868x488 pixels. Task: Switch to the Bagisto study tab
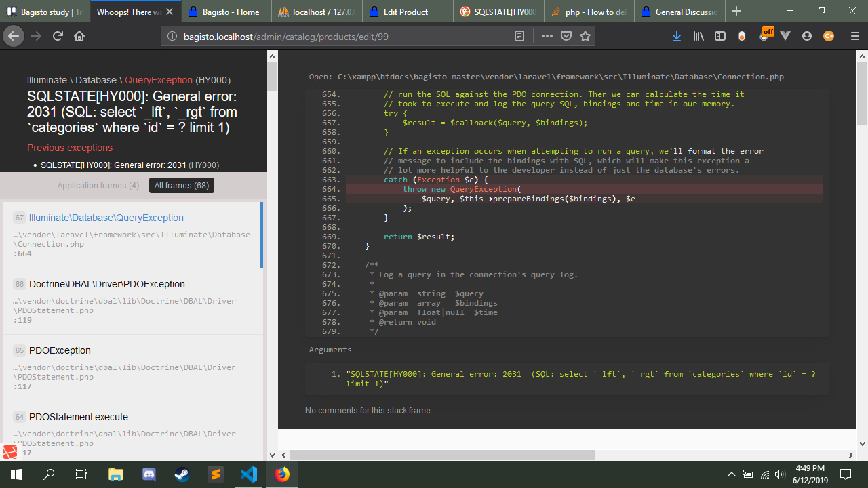click(45, 12)
